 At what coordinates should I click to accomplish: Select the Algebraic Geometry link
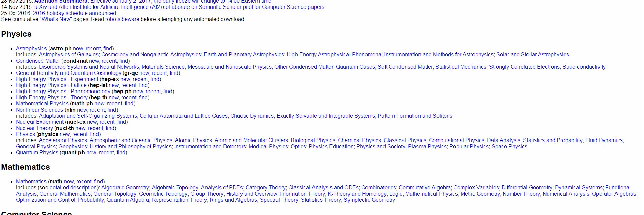125,188
